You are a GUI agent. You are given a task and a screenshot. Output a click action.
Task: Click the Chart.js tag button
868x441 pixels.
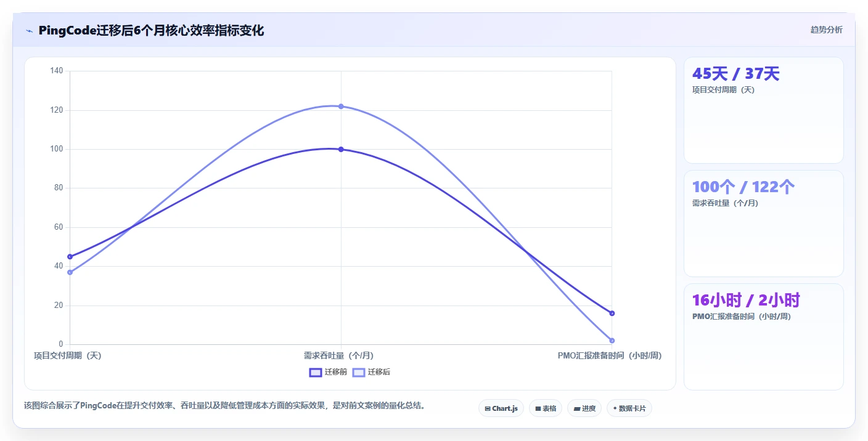[501, 408]
